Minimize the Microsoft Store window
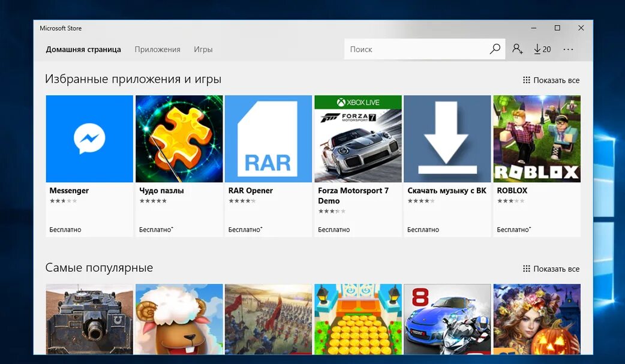The image size is (625, 364). tap(534, 28)
